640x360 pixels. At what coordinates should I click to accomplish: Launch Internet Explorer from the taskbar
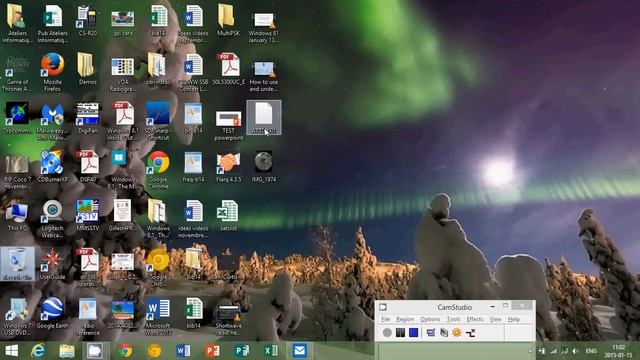(x=38, y=351)
